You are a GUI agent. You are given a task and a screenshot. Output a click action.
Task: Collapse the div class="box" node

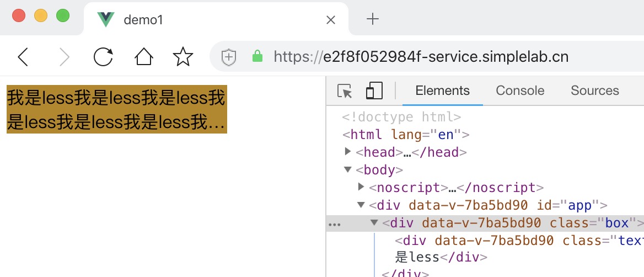[374, 222]
